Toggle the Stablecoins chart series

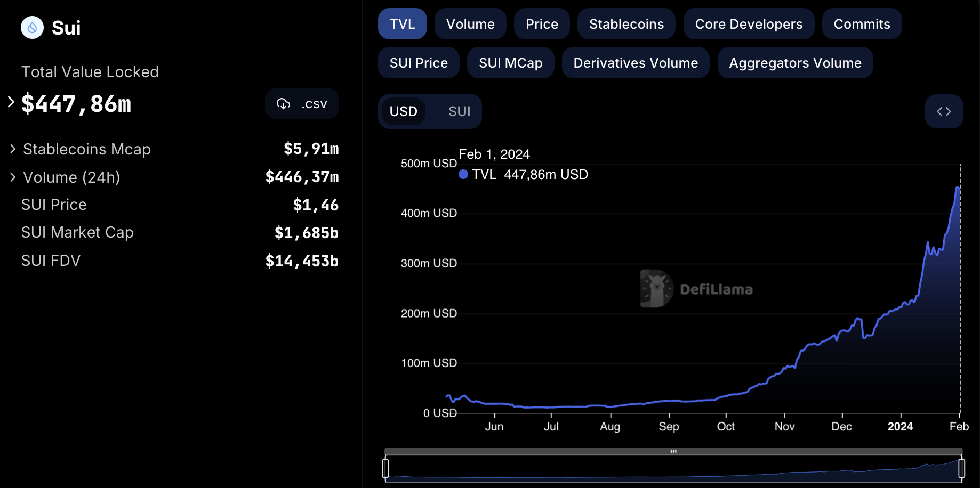[626, 24]
